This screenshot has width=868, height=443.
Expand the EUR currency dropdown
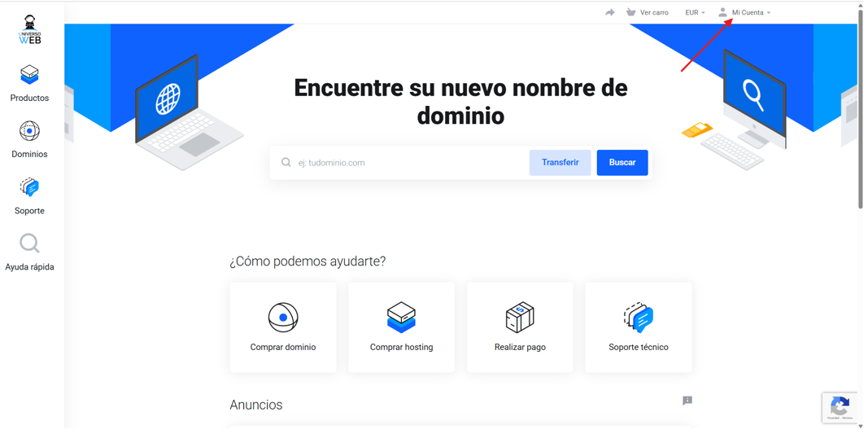pos(695,12)
